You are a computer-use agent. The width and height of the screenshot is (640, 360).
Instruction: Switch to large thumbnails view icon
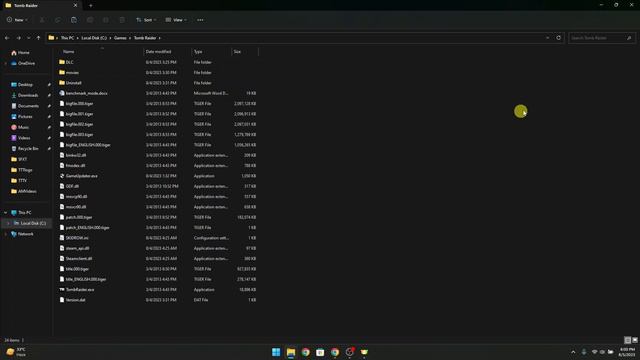click(635, 340)
